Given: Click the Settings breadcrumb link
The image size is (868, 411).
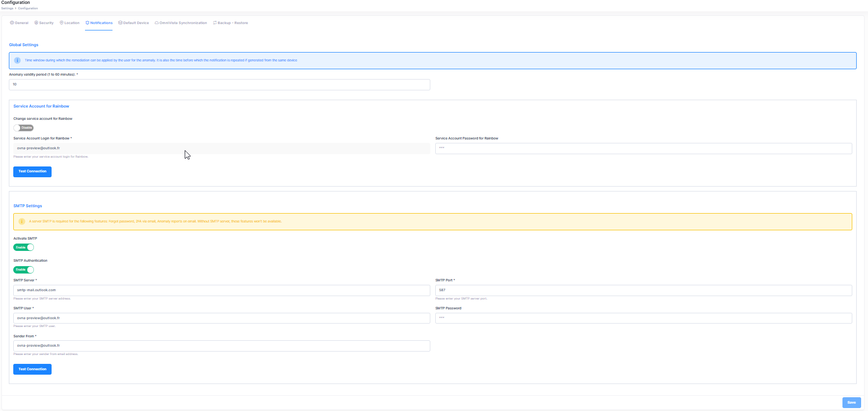Looking at the screenshot, I should 7,8.
